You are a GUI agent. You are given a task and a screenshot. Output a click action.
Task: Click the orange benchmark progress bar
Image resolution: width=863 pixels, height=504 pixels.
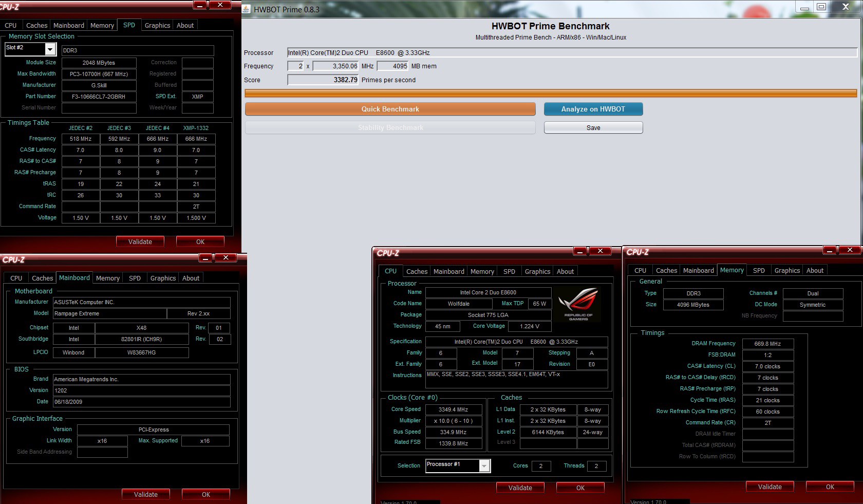551,93
